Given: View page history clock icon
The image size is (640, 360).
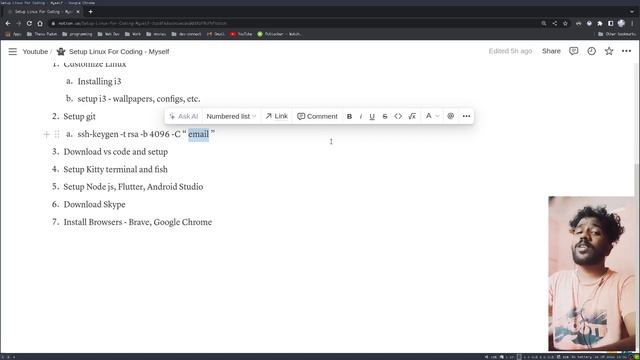Looking at the screenshot, I should point(591,51).
